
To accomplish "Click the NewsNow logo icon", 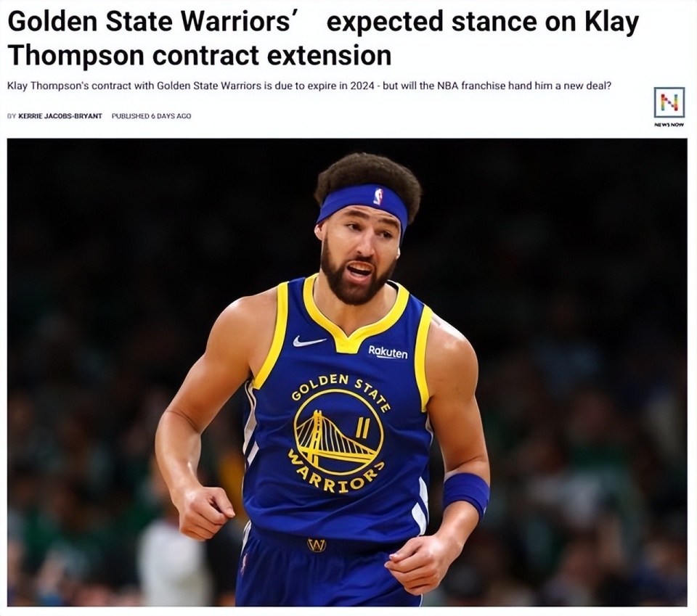I will [x=669, y=102].
